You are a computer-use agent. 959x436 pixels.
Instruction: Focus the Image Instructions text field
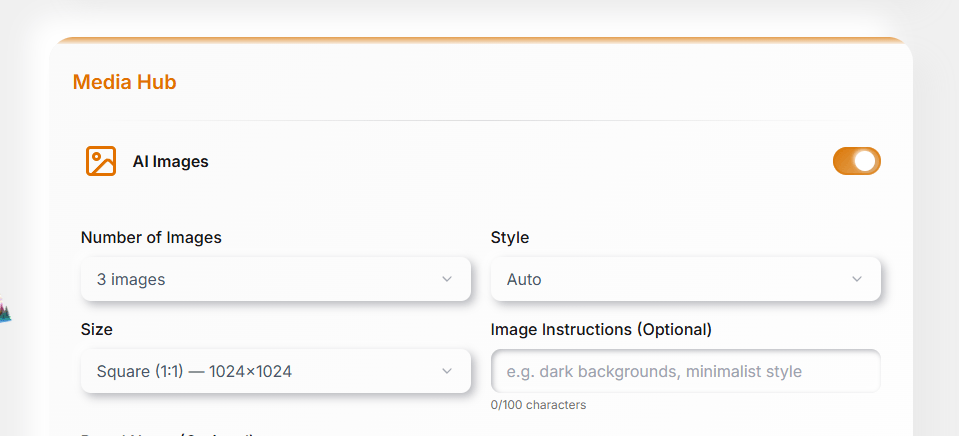686,371
